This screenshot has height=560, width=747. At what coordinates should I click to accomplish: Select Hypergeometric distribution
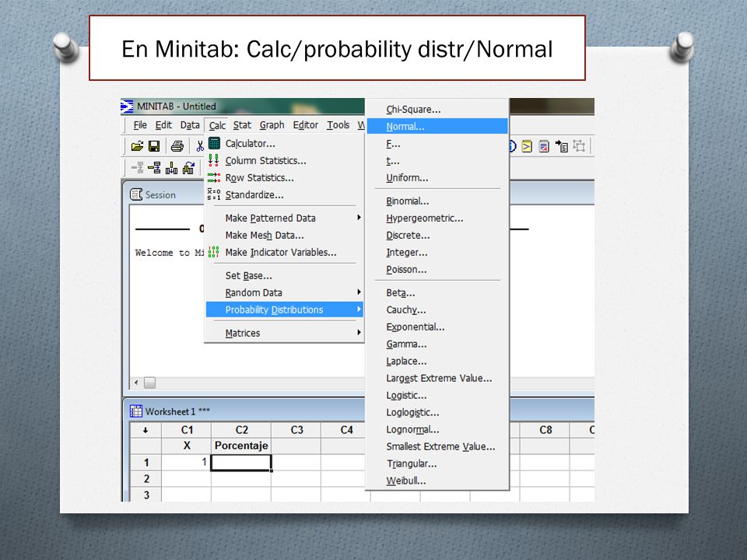(437, 219)
